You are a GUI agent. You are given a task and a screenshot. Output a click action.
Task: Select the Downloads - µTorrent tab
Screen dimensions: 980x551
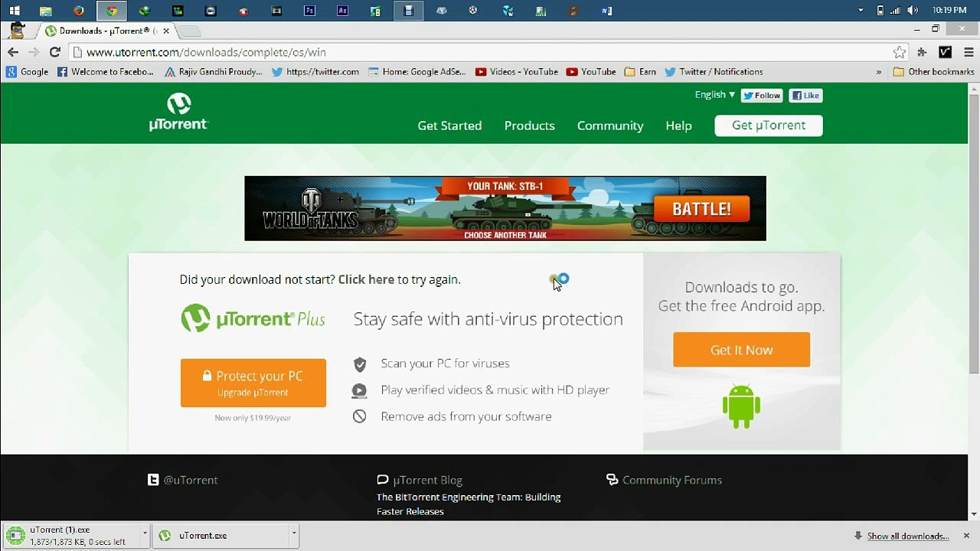[106, 31]
